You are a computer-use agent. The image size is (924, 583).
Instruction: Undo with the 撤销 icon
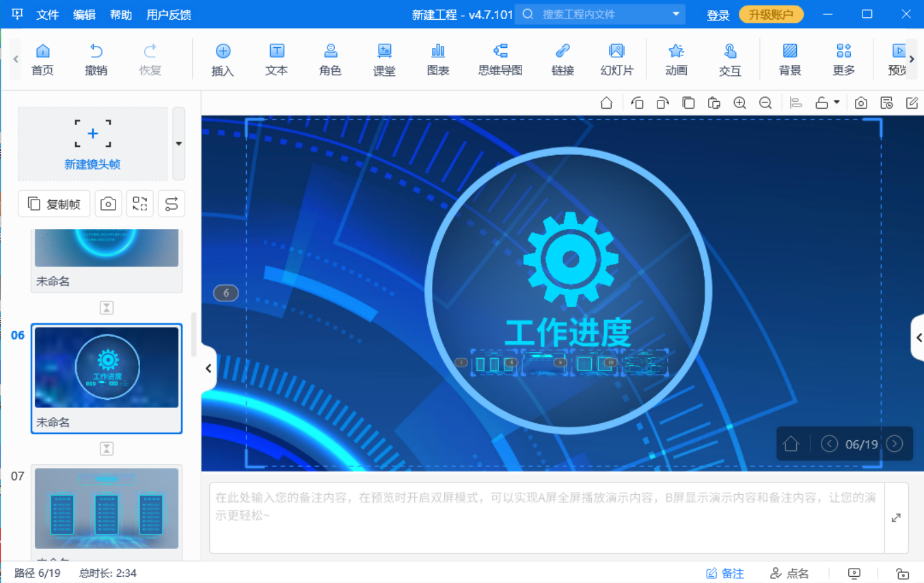pyautogui.click(x=96, y=59)
